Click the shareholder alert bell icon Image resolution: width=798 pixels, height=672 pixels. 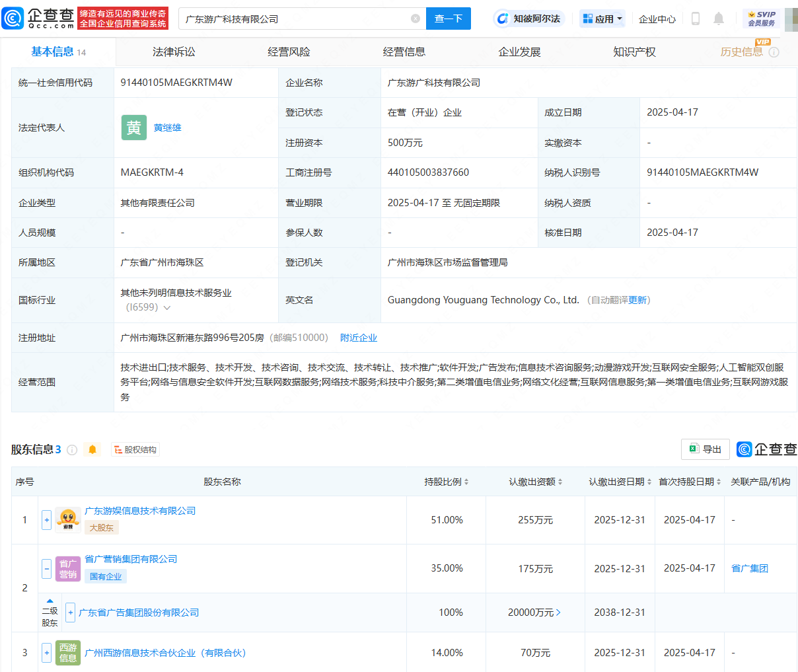(92, 450)
